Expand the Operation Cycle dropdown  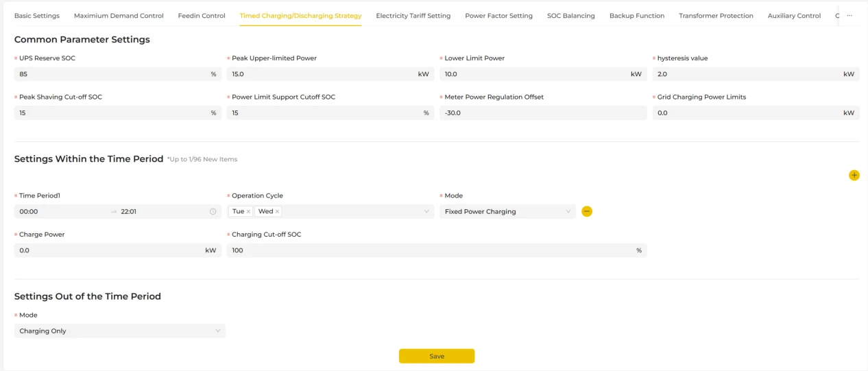point(426,212)
